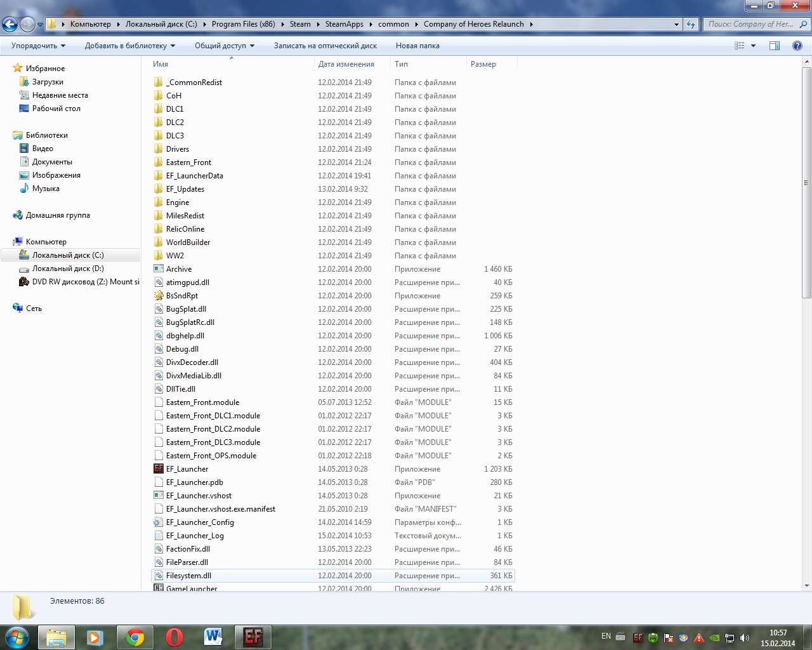This screenshot has width=812, height=650.
Task: Open the Добавить в библиотеку dropdown
Action: click(x=130, y=46)
